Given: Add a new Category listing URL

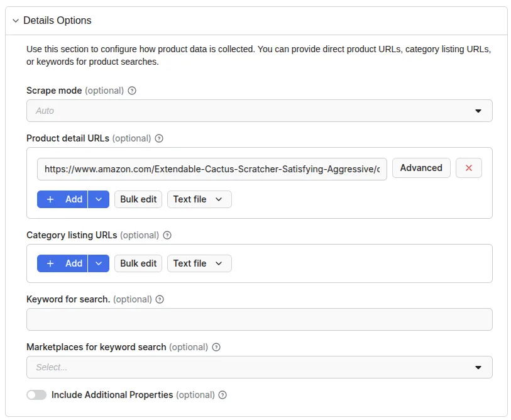Looking at the screenshot, I should pyautogui.click(x=69, y=263).
